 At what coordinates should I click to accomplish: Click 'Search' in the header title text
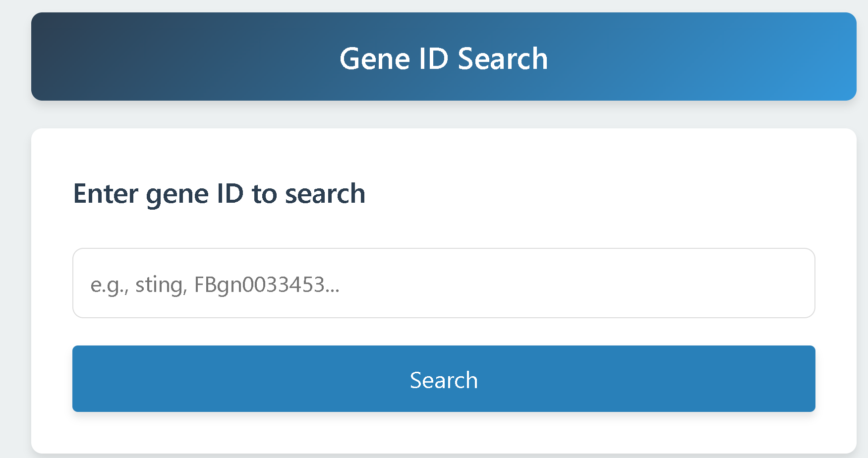[x=503, y=59]
